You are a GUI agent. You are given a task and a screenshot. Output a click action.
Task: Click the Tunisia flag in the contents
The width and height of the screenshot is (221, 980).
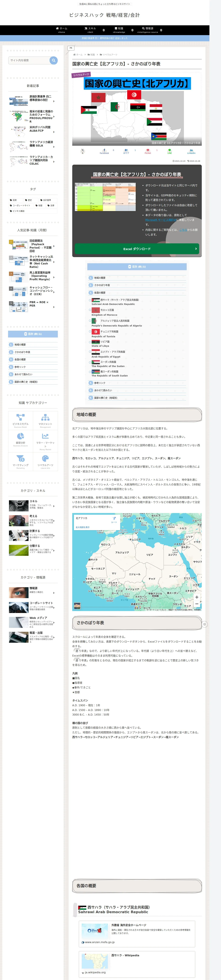pos(96,332)
